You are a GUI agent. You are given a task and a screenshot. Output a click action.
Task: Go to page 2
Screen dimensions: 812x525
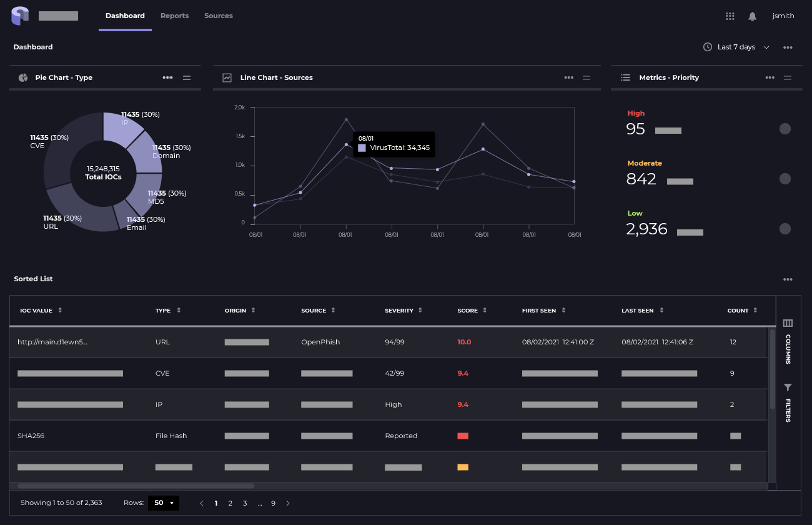point(230,503)
